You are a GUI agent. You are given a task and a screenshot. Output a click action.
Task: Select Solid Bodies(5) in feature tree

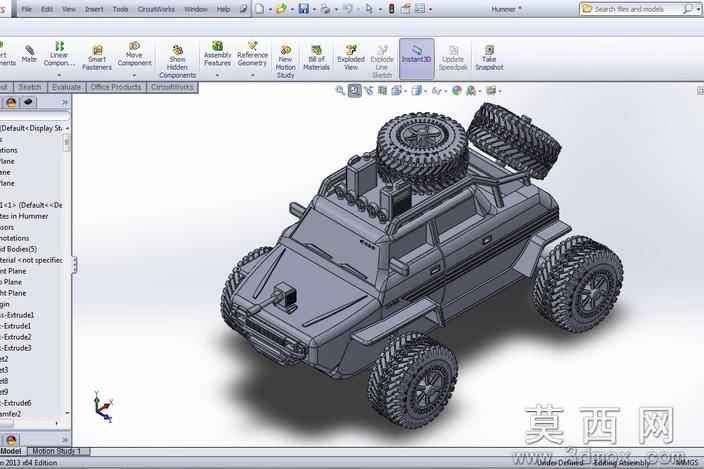18,249
